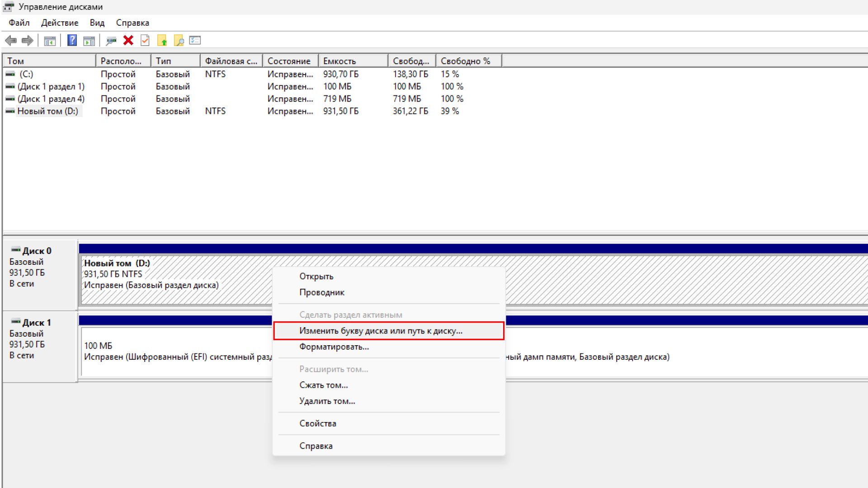Click the Back arrow toolbar icon

[x=11, y=41]
